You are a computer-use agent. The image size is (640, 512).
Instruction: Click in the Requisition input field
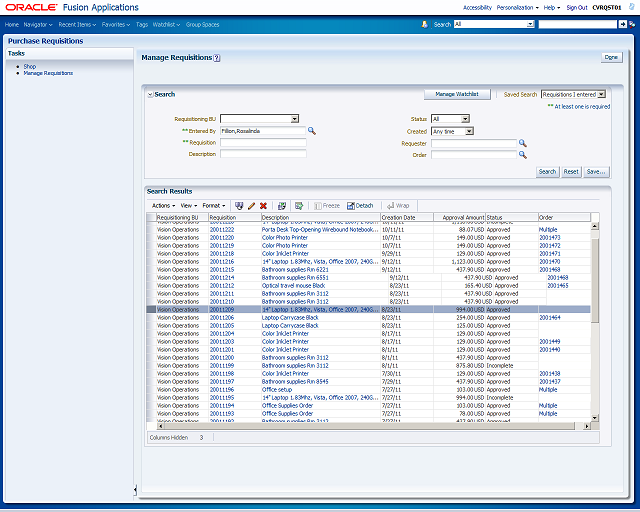pos(263,142)
